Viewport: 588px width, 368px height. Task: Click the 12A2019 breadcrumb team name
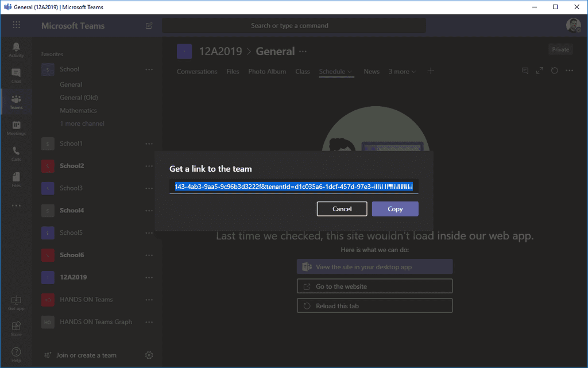[x=220, y=51]
